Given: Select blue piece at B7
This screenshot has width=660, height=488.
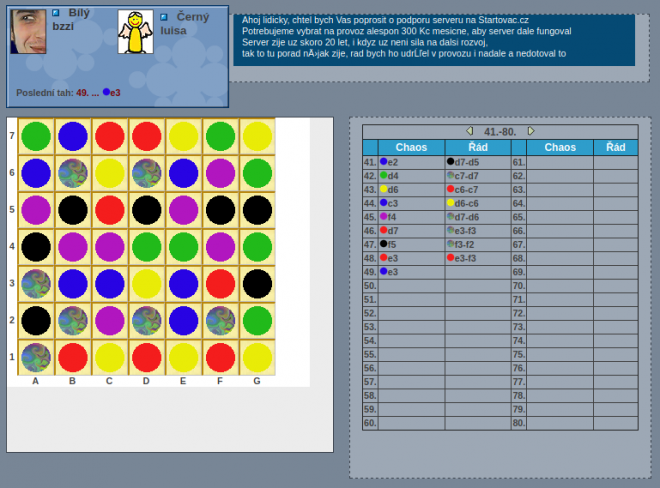Looking at the screenshot, I should 73,136.
